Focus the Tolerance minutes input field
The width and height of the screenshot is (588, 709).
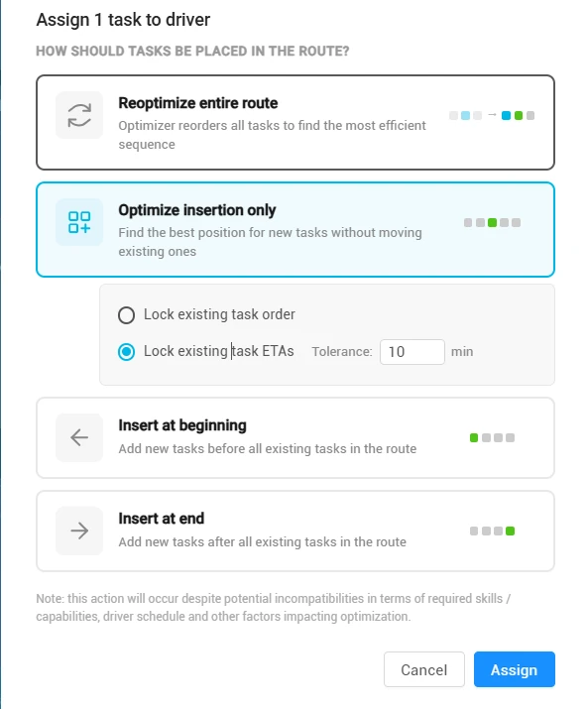point(412,352)
